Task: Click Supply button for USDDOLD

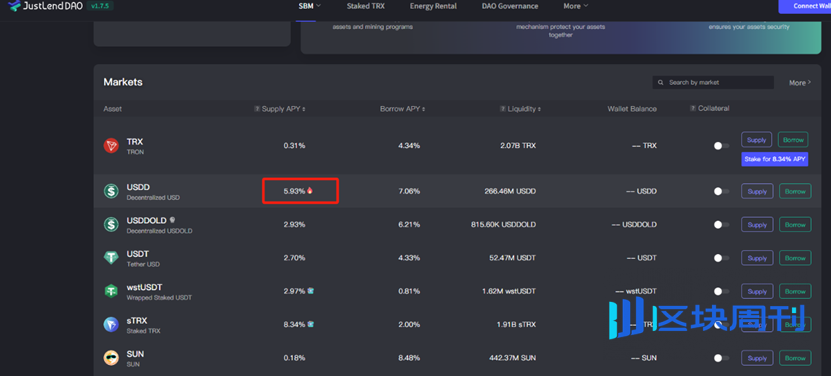Action: [x=757, y=225]
